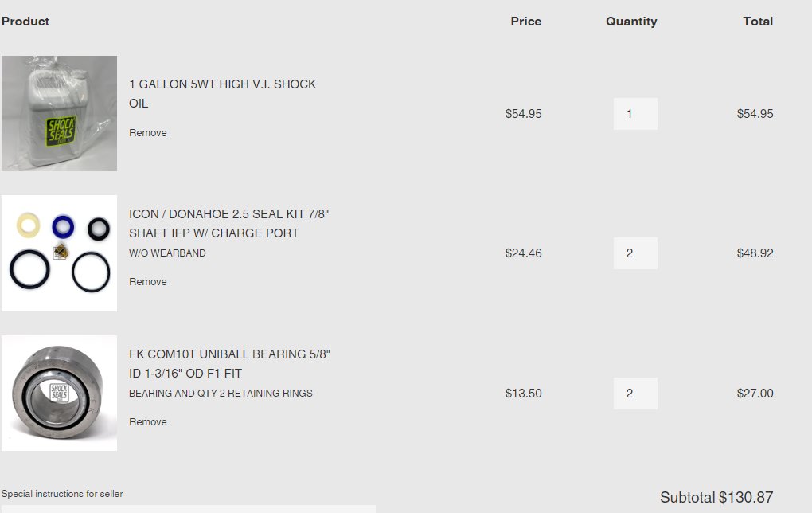Image resolution: width=812 pixels, height=513 pixels.
Task: Select the $48.92 seal kit total
Action: pyautogui.click(x=755, y=253)
